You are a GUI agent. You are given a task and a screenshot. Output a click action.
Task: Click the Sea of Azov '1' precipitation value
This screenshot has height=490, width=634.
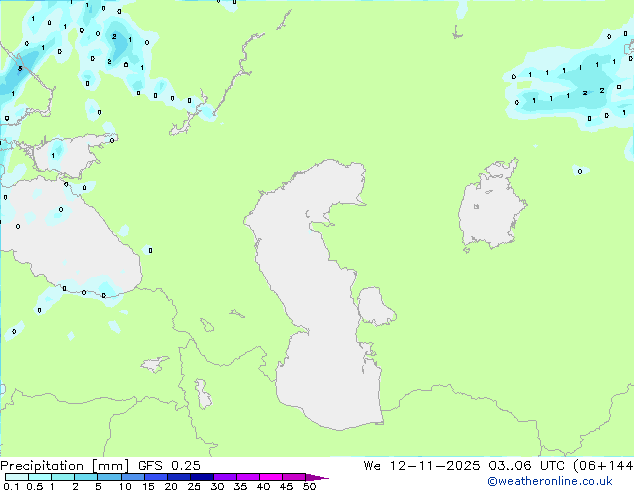click(53, 156)
